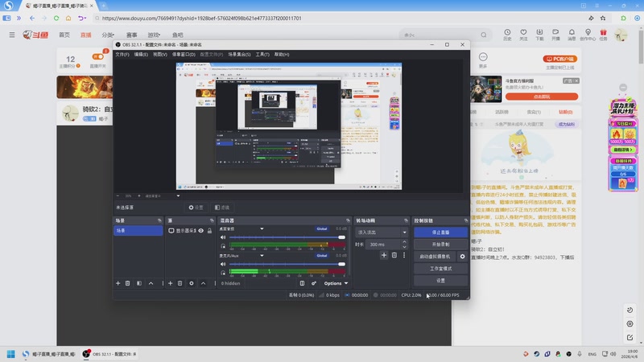This screenshot has width=644, height=362.
Task: Delete selected source using Sources trash icon
Action: tap(180, 283)
